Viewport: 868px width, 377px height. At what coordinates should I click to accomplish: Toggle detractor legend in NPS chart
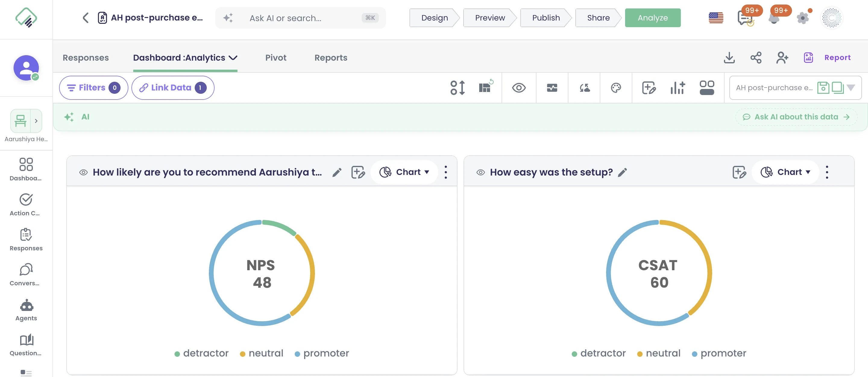[x=202, y=353]
